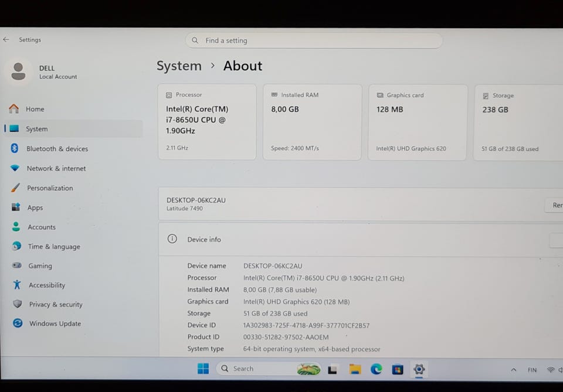Click the Windows Update refresh icon
563x392 pixels.
click(x=18, y=323)
